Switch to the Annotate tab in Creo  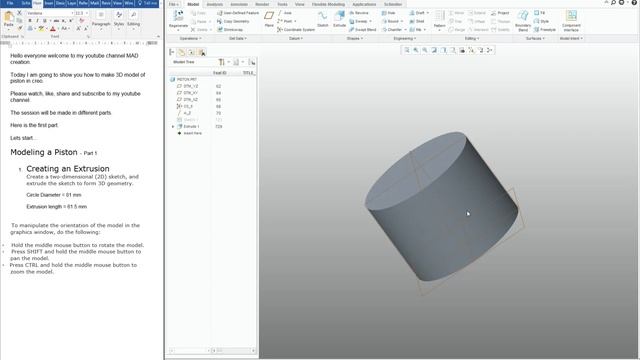tap(239, 4)
